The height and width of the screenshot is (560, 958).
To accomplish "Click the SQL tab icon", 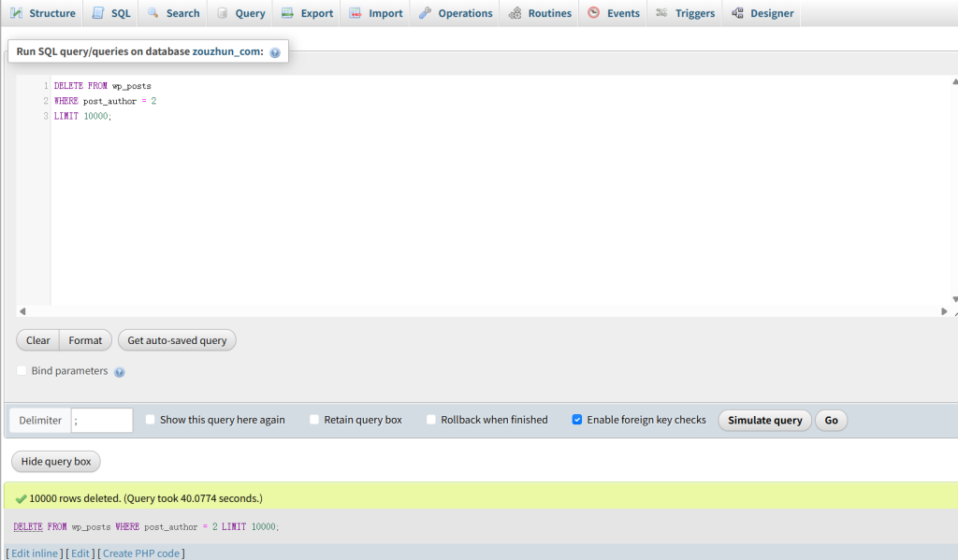I will (98, 13).
